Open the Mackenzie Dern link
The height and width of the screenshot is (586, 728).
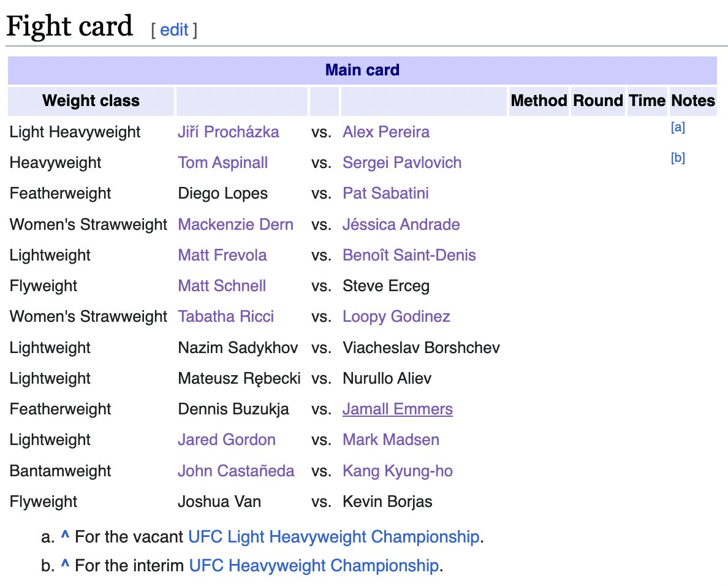tap(235, 224)
